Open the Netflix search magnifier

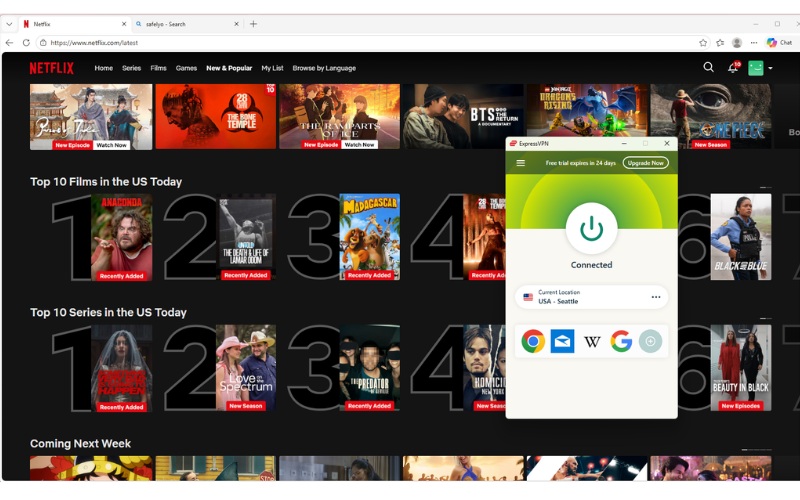click(708, 67)
